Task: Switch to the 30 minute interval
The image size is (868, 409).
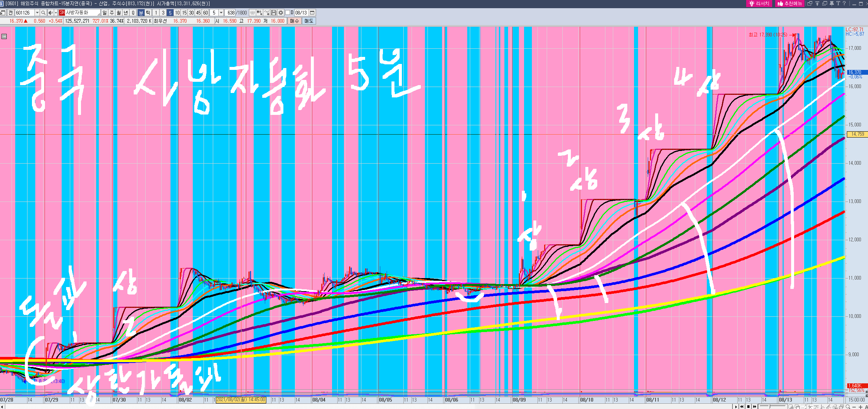Action: (x=191, y=13)
